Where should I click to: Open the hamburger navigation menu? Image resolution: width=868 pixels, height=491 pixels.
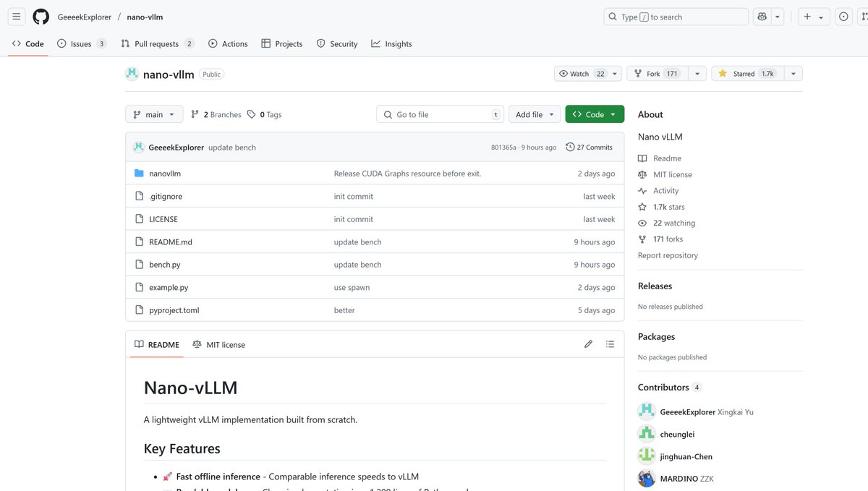pos(17,17)
